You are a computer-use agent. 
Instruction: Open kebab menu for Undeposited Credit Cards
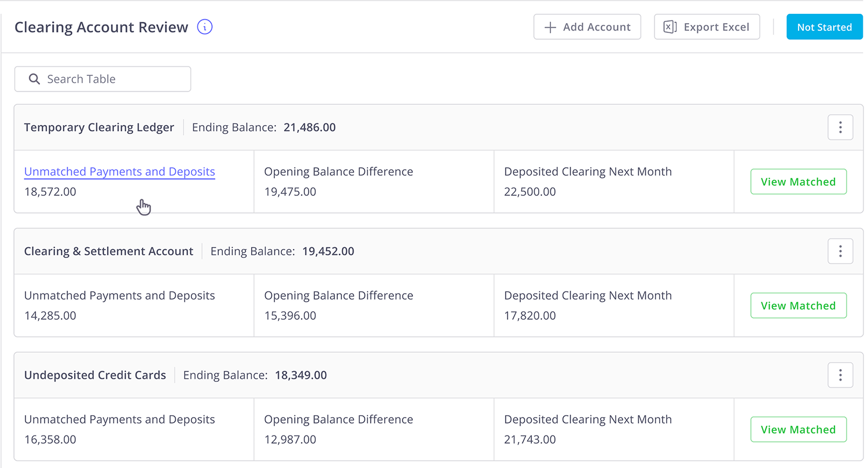tap(840, 375)
